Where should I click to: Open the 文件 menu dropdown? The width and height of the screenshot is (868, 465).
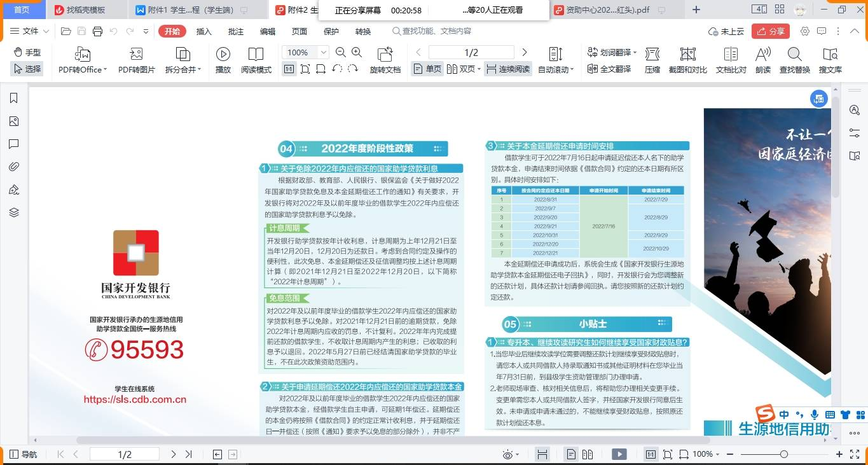[x=30, y=31]
